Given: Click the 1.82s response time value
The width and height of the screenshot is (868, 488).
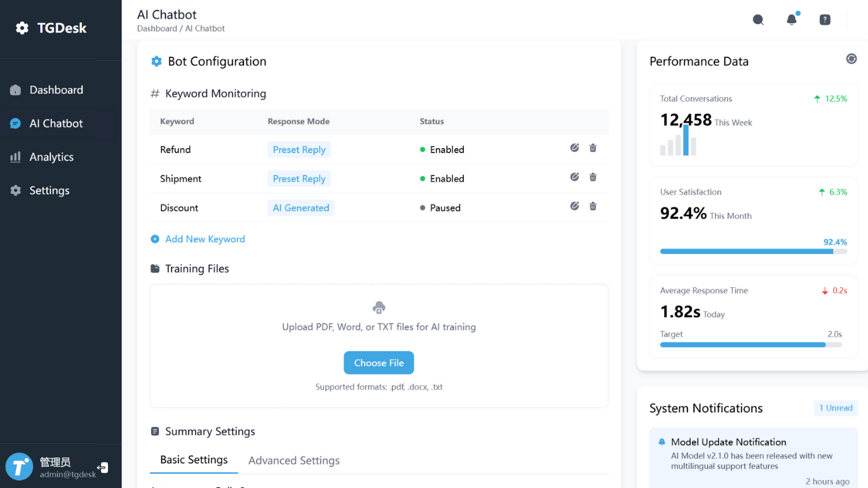Looking at the screenshot, I should coord(680,312).
